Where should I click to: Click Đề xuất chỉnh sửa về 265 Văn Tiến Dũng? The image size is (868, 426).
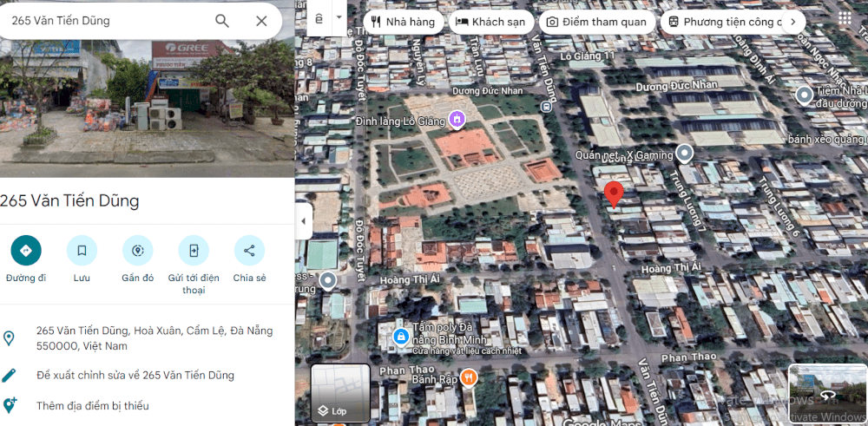[135, 375]
